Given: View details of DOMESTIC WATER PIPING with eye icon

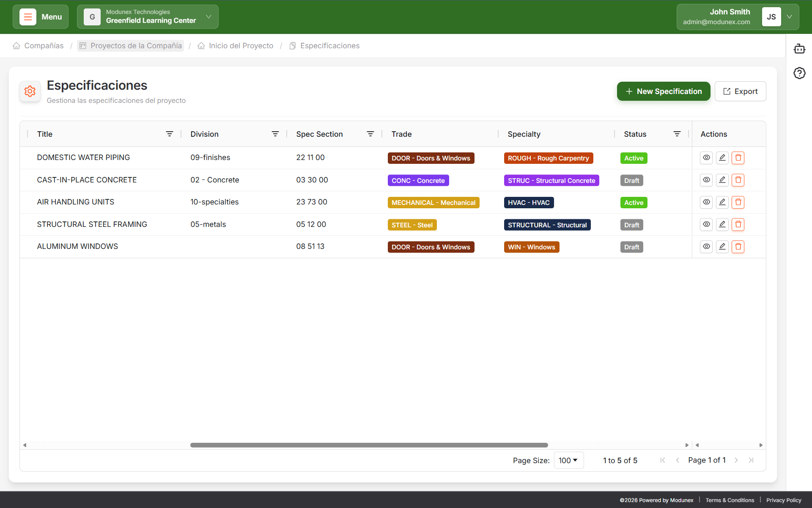Looking at the screenshot, I should 706,157.
